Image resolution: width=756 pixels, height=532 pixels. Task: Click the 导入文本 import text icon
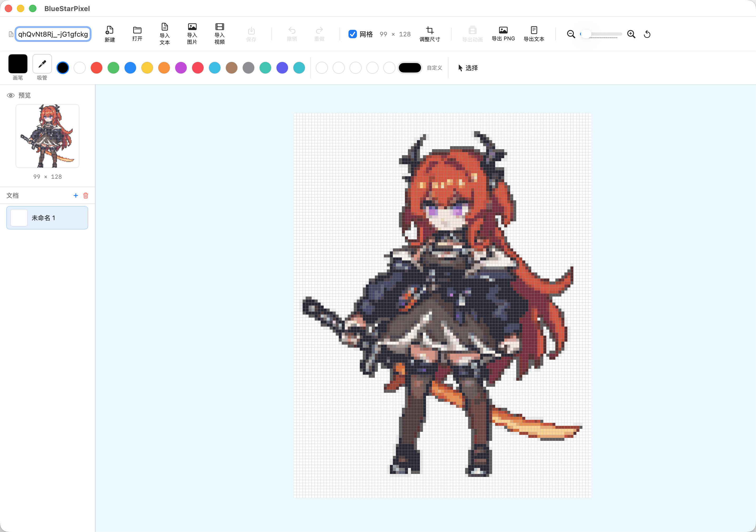click(165, 27)
